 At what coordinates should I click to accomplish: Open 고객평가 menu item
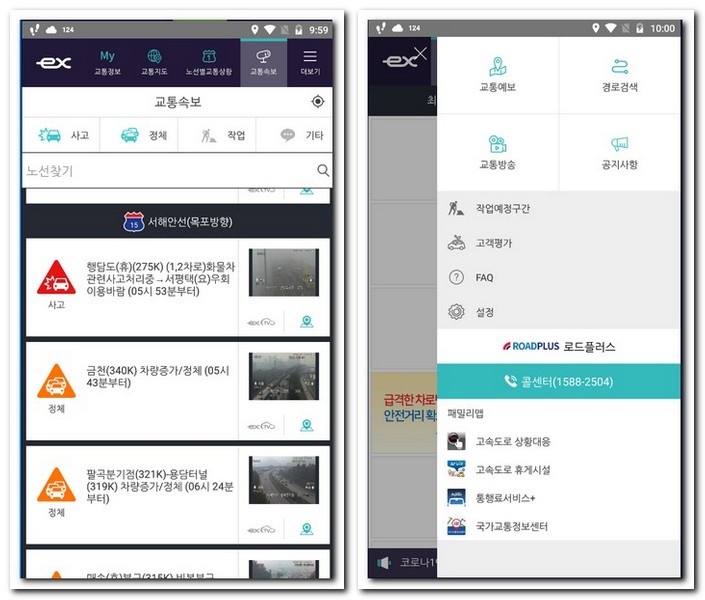[558, 243]
